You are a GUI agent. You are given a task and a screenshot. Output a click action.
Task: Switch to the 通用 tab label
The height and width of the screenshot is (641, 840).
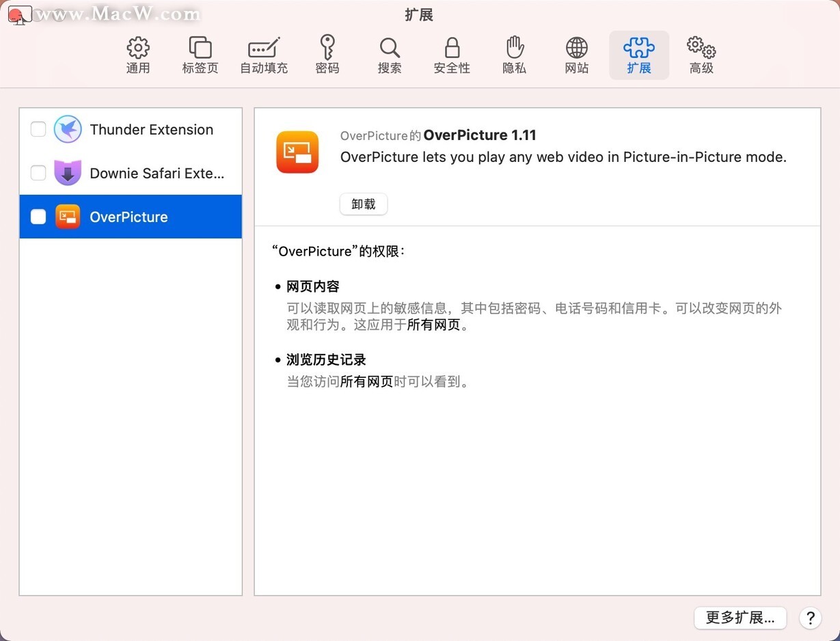point(138,68)
